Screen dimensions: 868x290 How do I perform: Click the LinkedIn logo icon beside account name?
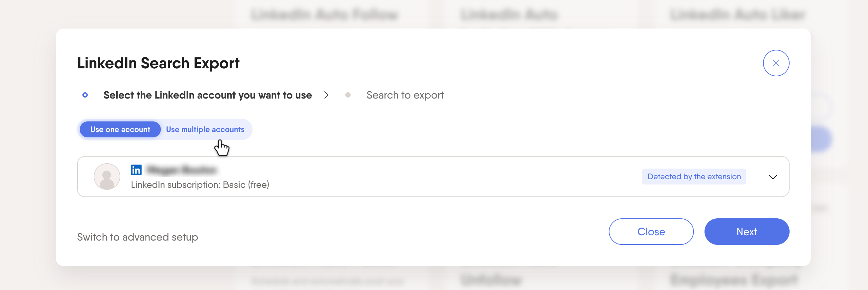(136, 170)
